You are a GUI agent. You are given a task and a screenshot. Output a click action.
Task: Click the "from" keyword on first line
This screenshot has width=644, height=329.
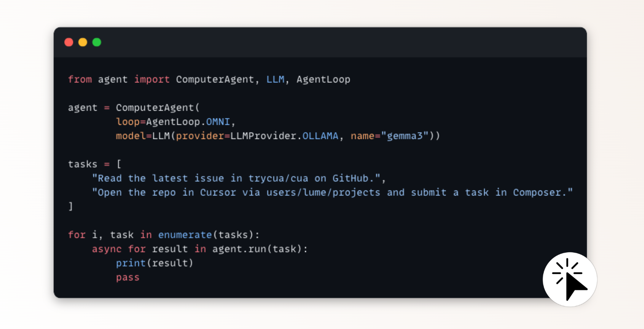click(80, 79)
